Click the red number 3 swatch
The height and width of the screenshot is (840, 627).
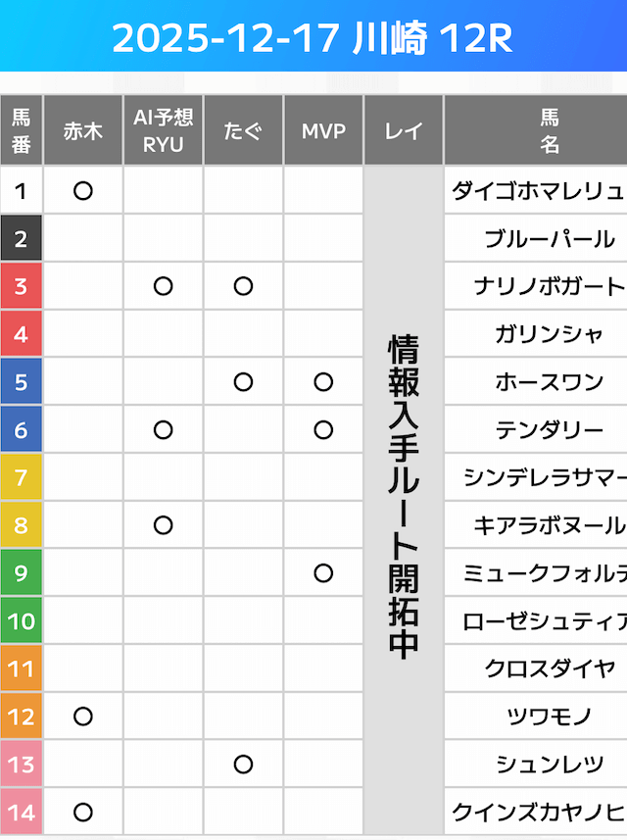pos(22,286)
